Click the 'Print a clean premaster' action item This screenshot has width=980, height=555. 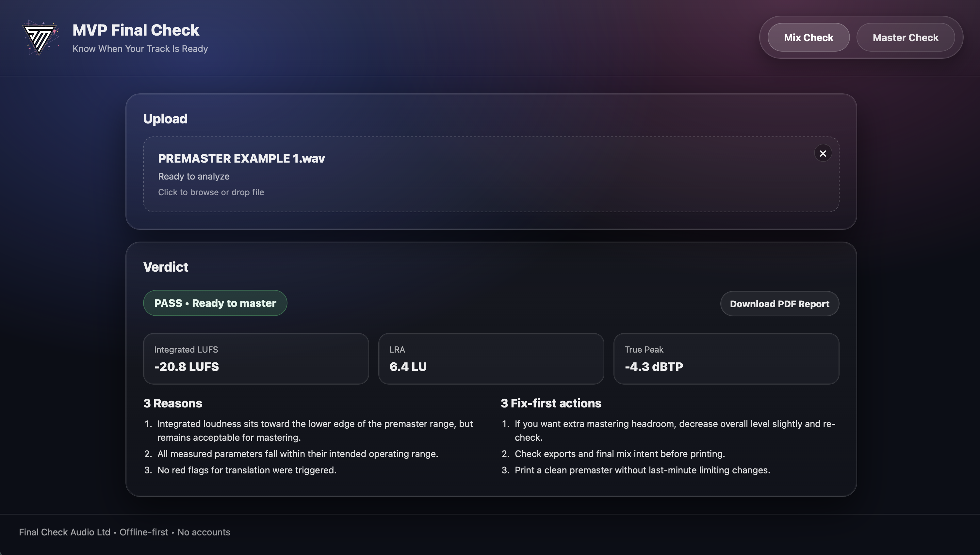coord(642,470)
